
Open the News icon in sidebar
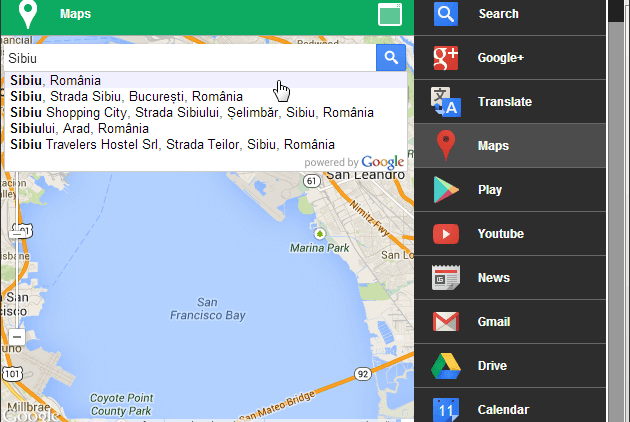point(446,278)
